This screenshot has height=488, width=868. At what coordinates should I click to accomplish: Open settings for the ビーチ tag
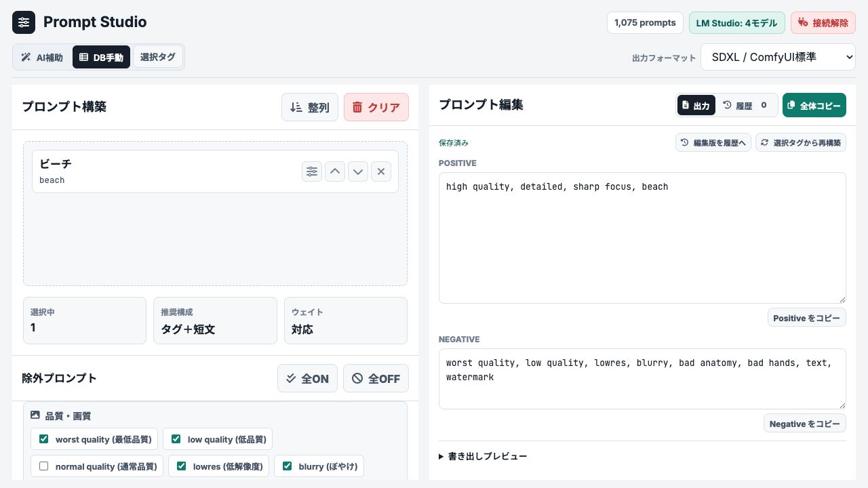(312, 171)
